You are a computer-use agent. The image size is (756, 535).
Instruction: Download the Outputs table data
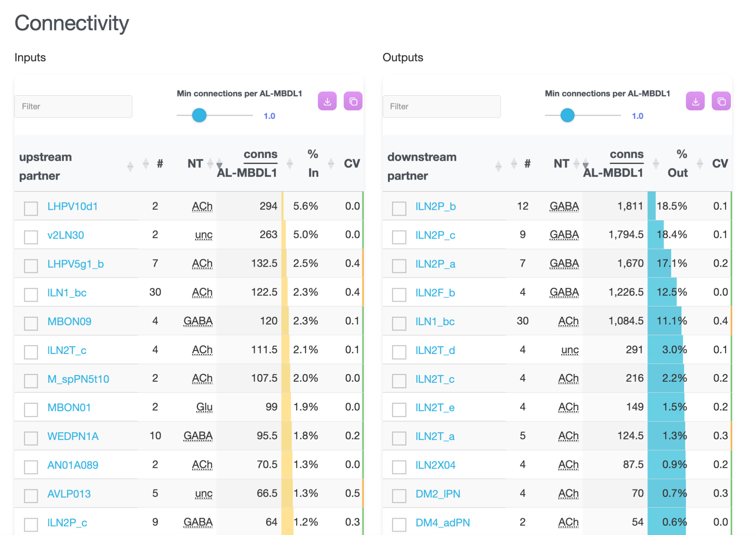tap(695, 101)
